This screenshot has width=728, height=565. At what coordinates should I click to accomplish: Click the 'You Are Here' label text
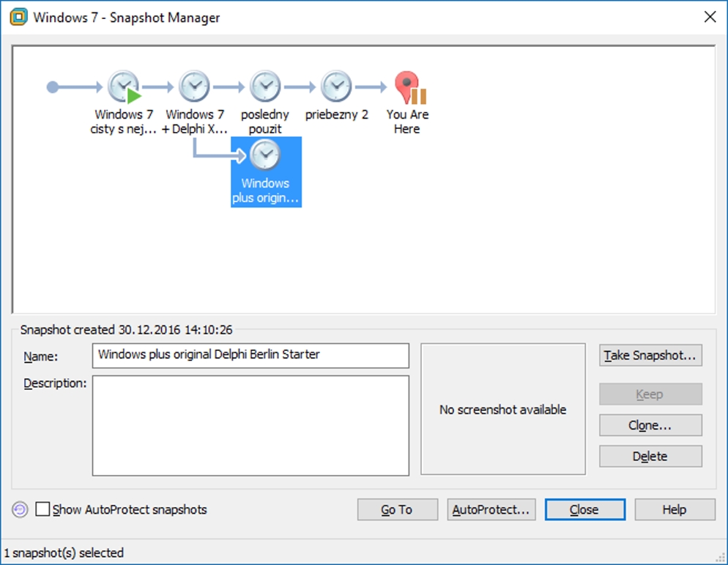point(407,121)
